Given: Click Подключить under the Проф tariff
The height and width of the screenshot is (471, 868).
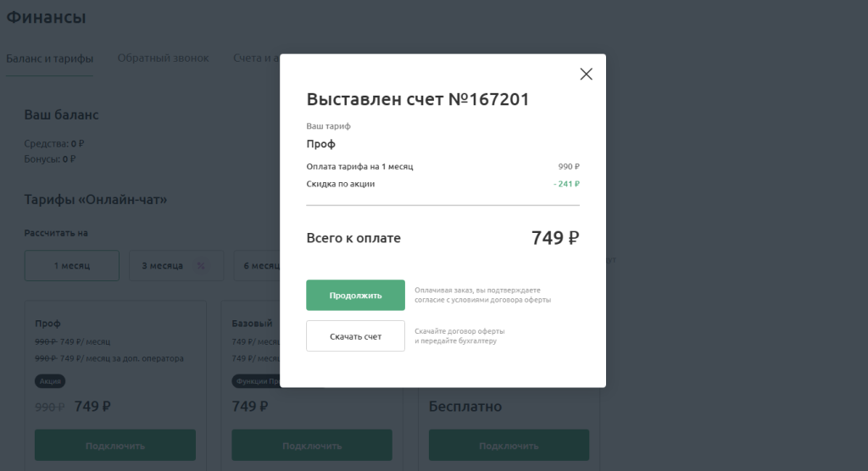Looking at the screenshot, I should [115, 446].
